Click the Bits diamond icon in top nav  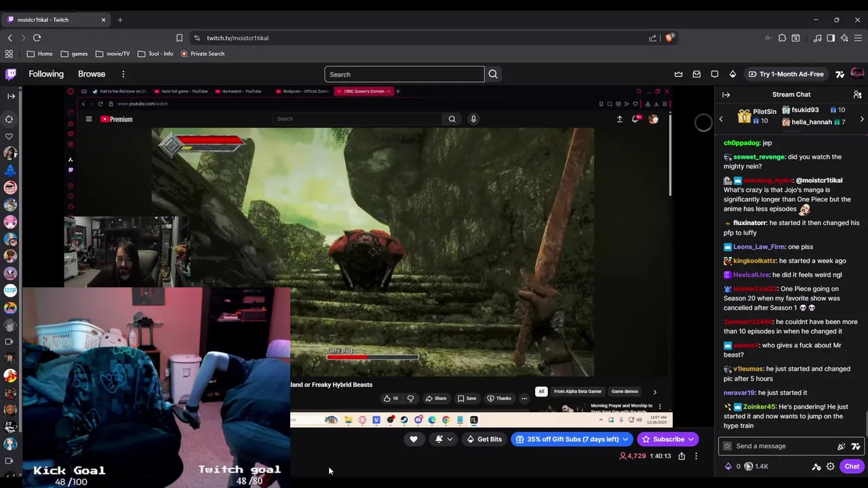732,74
